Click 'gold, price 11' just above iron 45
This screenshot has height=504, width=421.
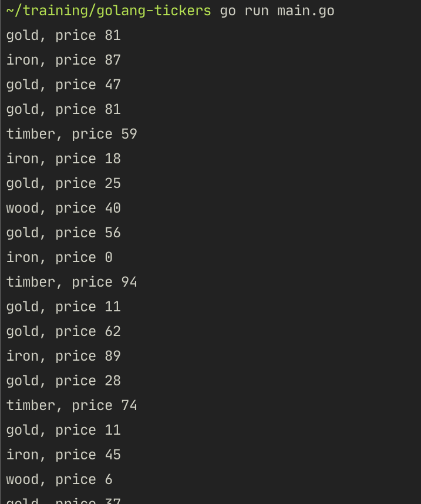pos(63,431)
